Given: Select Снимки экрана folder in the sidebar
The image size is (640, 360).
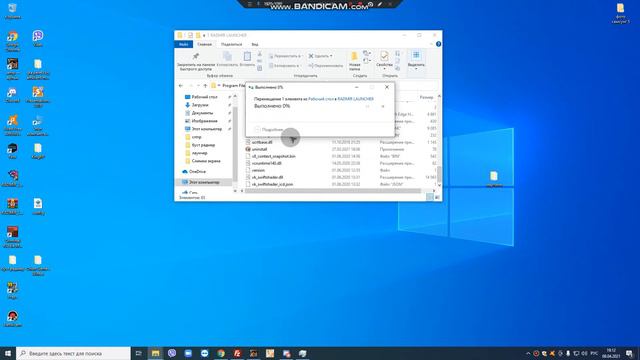Looking at the screenshot, I should point(206,161).
